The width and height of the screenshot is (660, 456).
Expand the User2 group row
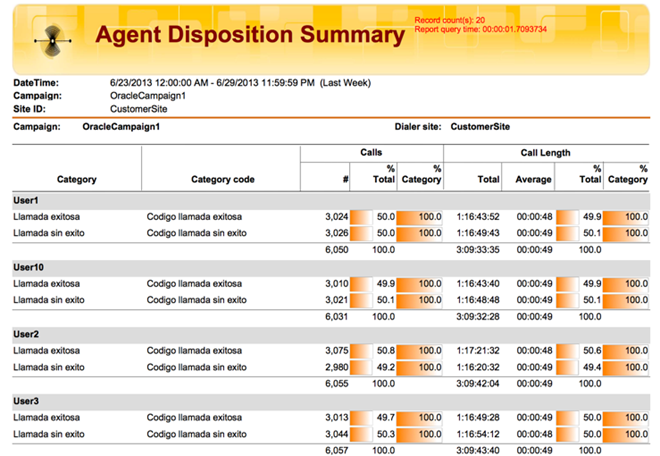[26, 334]
